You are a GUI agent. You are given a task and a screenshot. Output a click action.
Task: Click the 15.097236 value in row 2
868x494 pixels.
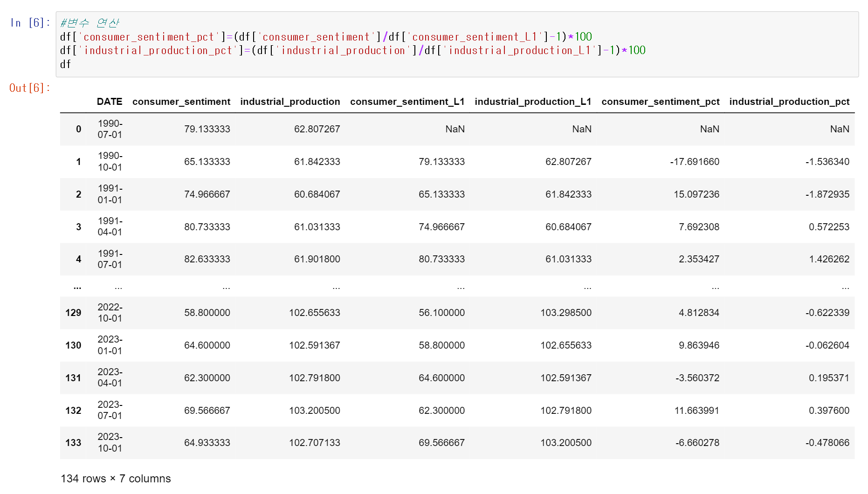pyautogui.click(x=696, y=194)
